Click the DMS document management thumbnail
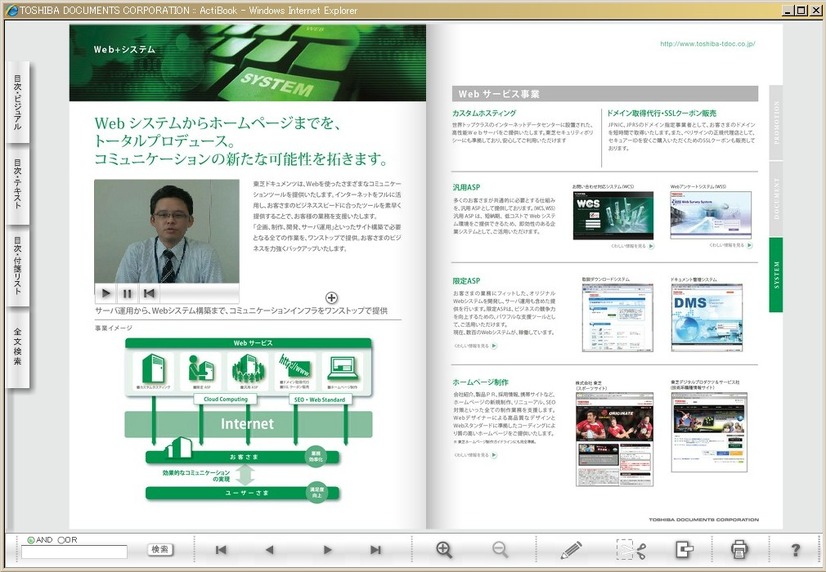 707,318
